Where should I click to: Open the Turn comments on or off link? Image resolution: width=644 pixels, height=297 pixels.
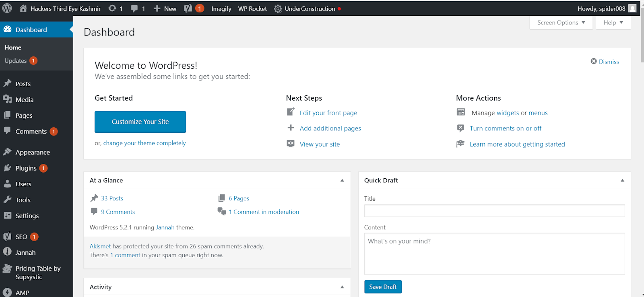506,128
